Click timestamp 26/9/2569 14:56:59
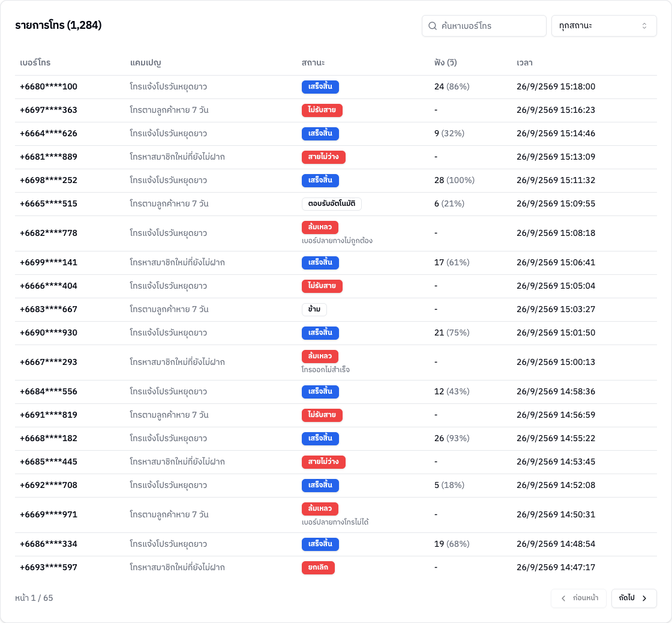 [x=556, y=415]
